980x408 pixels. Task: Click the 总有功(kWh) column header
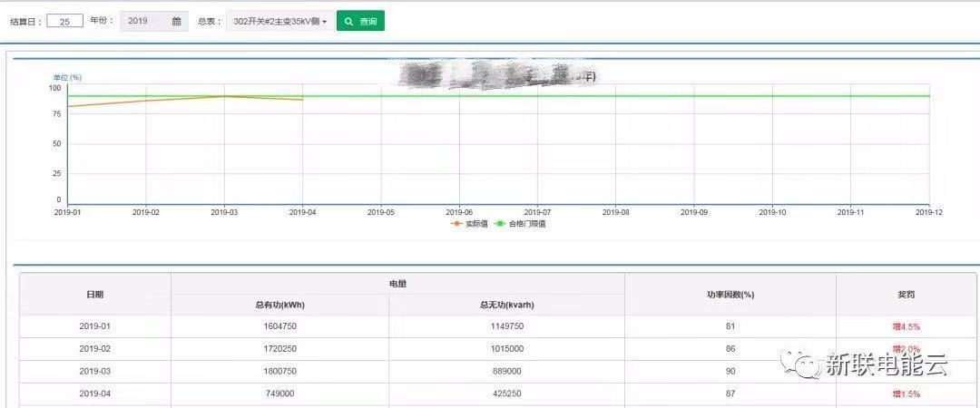point(279,306)
